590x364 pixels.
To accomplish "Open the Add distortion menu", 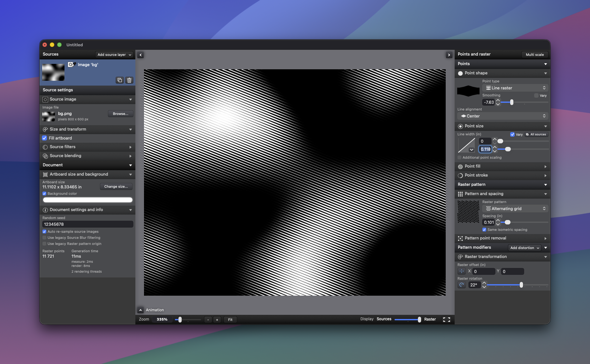I will pos(525,248).
